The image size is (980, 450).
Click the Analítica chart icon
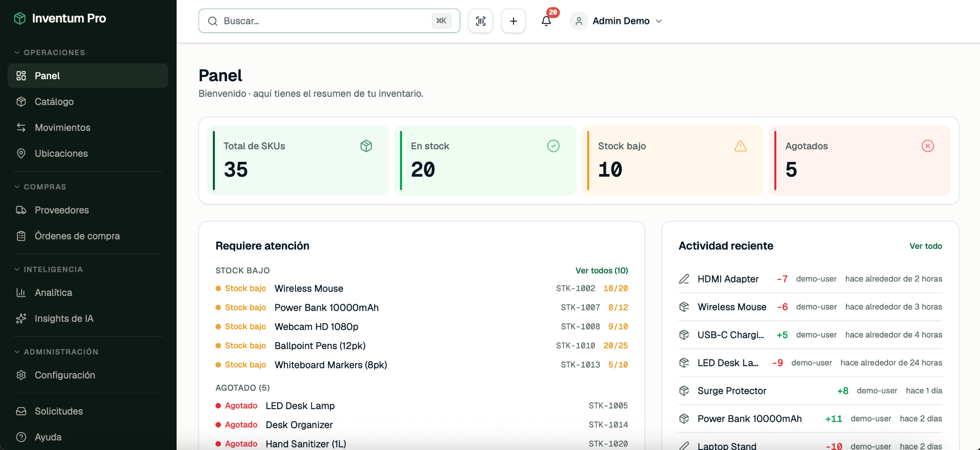pyautogui.click(x=21, y=293)
